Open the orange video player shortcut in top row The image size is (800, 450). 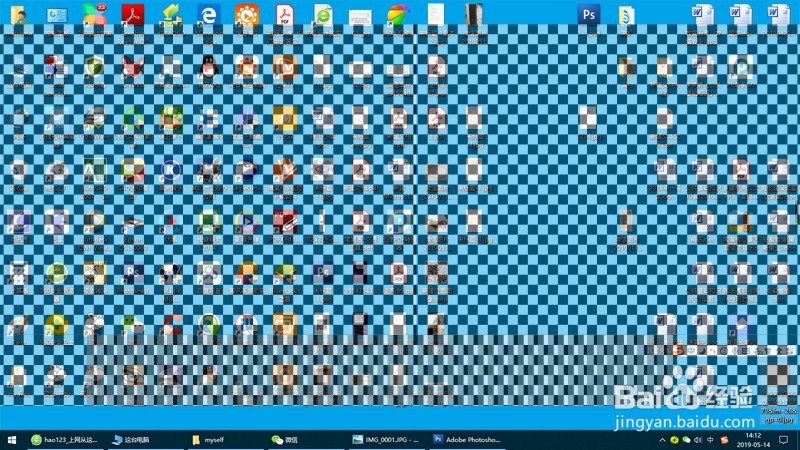(247, 15)
